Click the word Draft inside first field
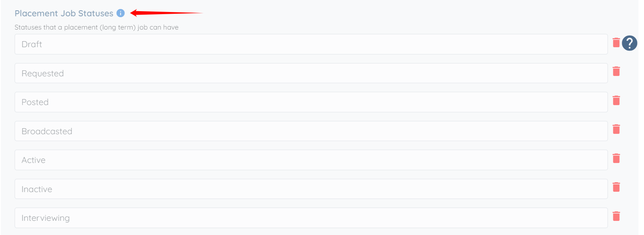644x235 pixels. (x=32, y=44)
